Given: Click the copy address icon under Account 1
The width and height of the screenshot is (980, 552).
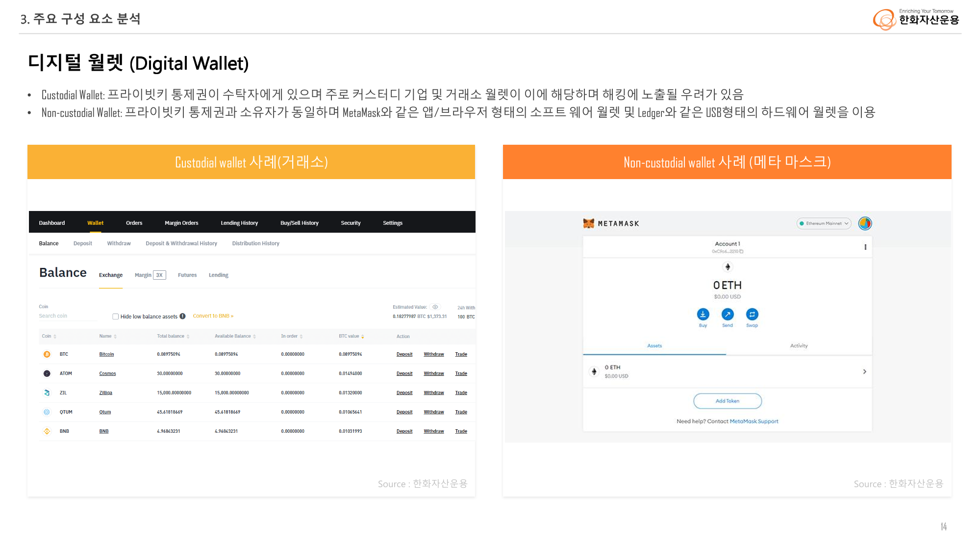Looking at the screenshot, I should pos(741,251).
